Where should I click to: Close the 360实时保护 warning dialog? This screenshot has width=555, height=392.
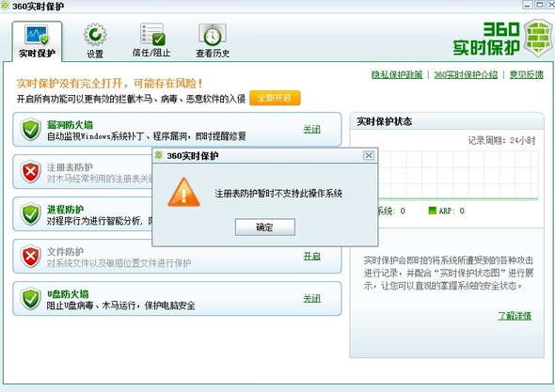point(369,155)
